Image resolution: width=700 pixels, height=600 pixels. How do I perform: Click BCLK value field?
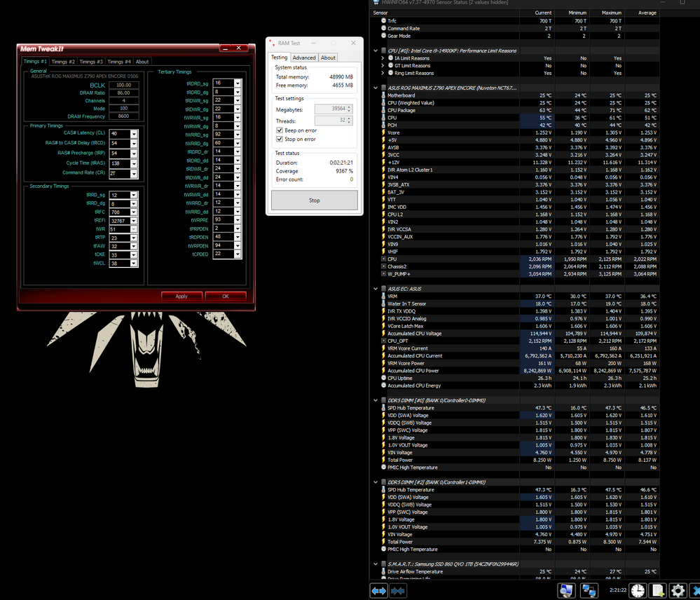[123, 85]
